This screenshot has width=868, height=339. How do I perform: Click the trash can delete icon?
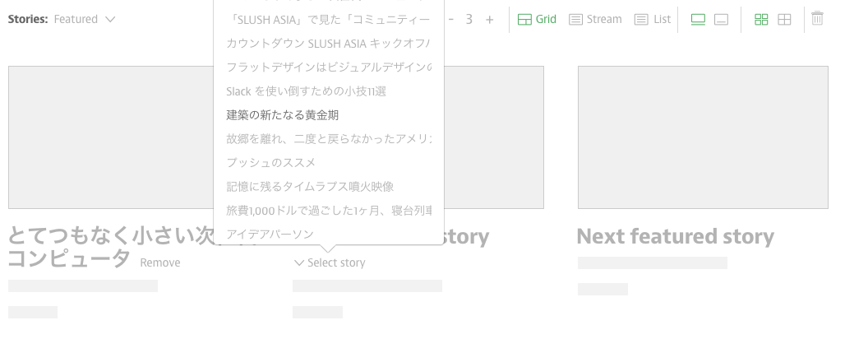tap(817, 18)
